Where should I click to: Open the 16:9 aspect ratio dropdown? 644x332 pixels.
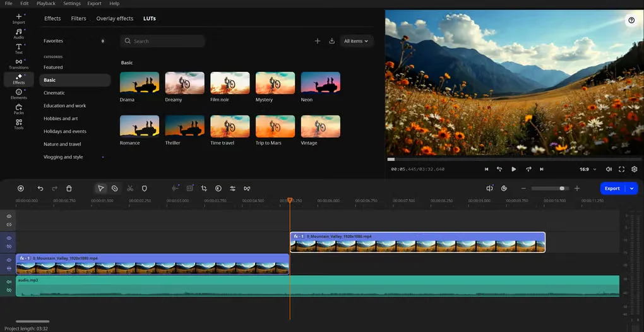587,169
